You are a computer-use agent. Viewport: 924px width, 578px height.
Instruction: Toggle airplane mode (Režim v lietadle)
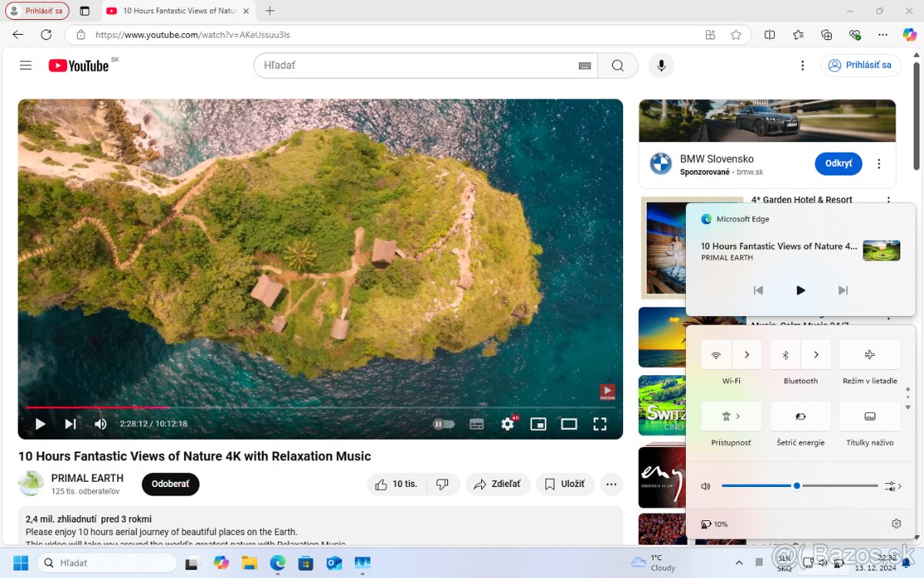click(869, 355)
